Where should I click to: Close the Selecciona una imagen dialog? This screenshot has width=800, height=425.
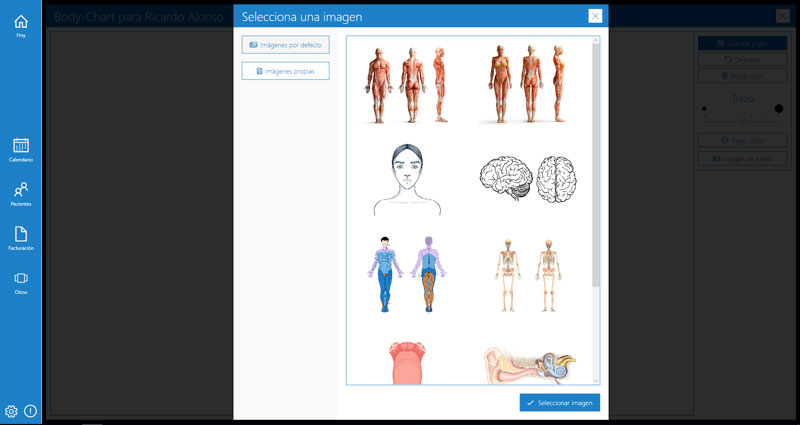[595, 16]
